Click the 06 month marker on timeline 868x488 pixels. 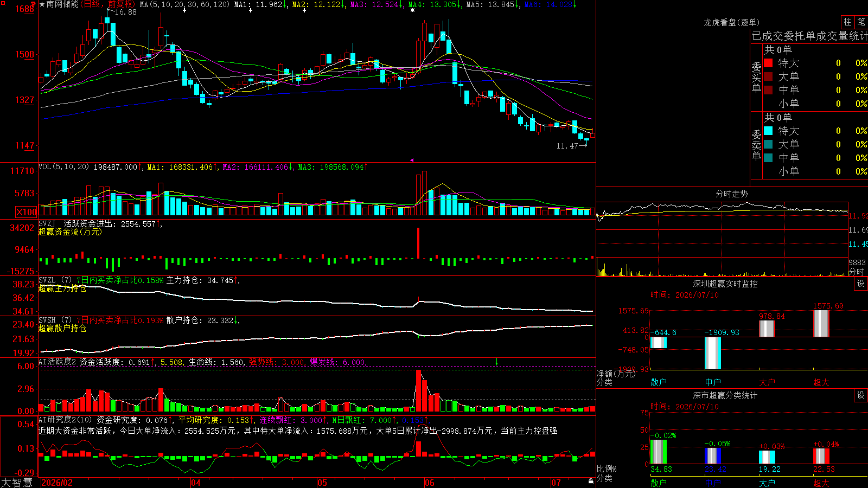pos(430,482)
